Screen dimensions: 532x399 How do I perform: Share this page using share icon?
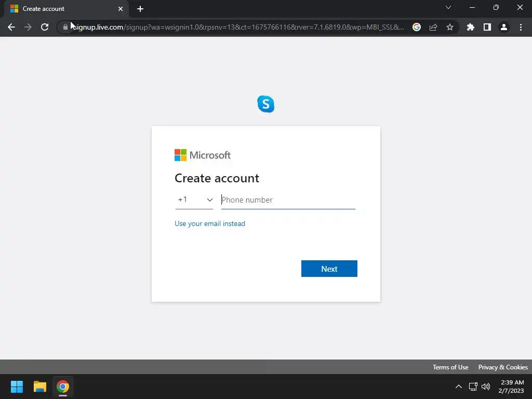point(433,27)
